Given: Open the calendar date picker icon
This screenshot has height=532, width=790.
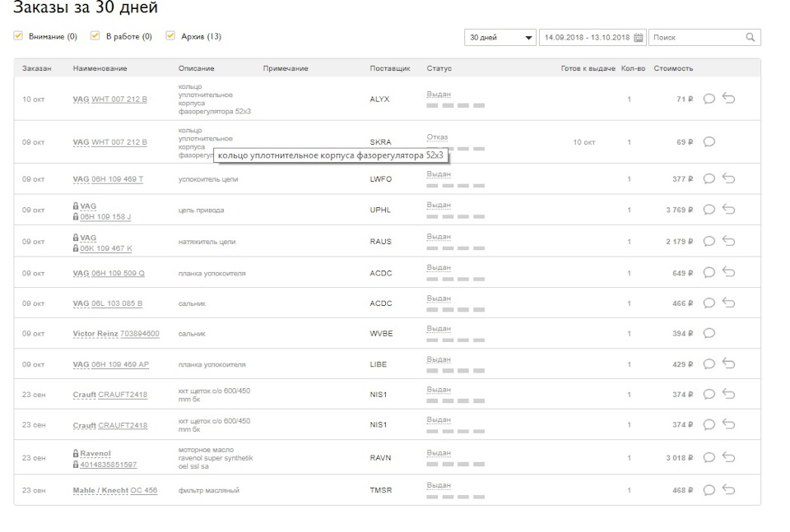Looking at the screenshot, I should [x=639, y=37].
